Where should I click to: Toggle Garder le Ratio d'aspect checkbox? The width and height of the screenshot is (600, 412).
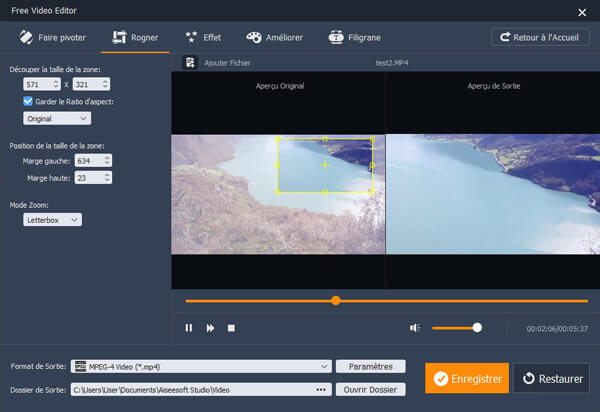coord(28,101)
